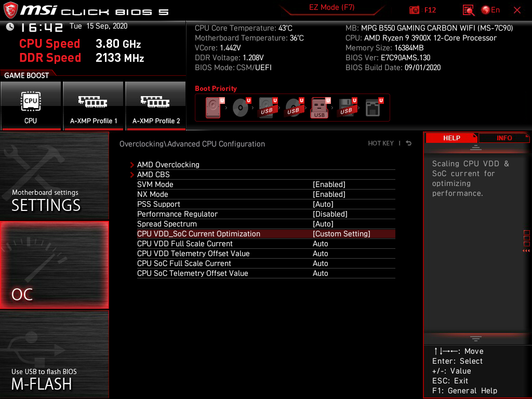
Task: Click the Boot Priority heading
Action: pyautogui.click(x=216, y=88)
